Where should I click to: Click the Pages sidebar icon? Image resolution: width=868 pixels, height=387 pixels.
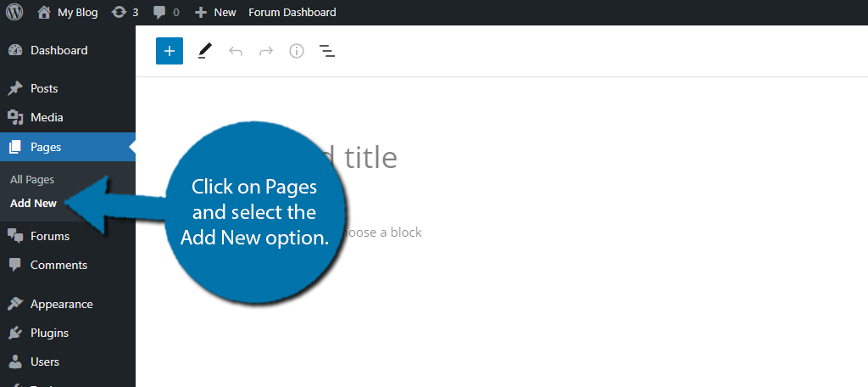click(x=15, y=147)
